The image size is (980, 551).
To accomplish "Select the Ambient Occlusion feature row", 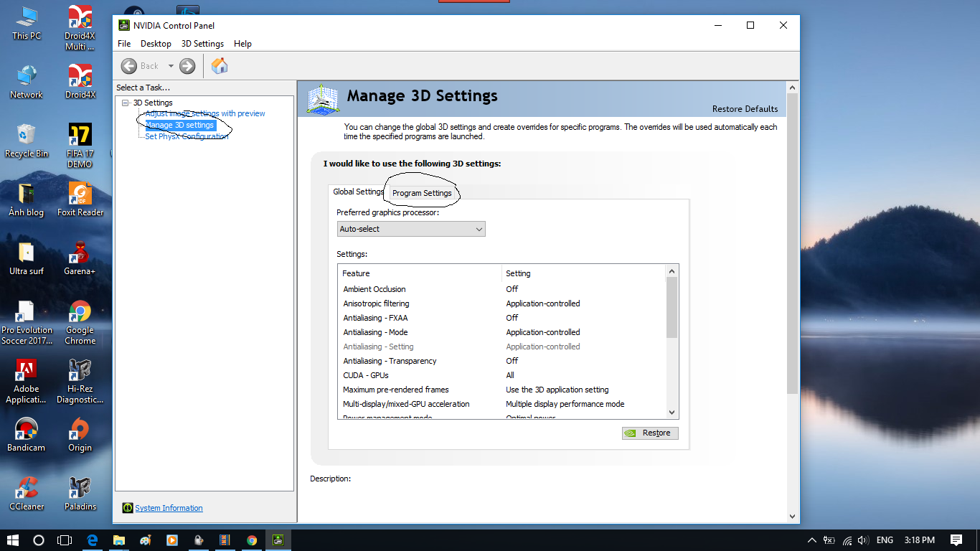I will point(502,289).
